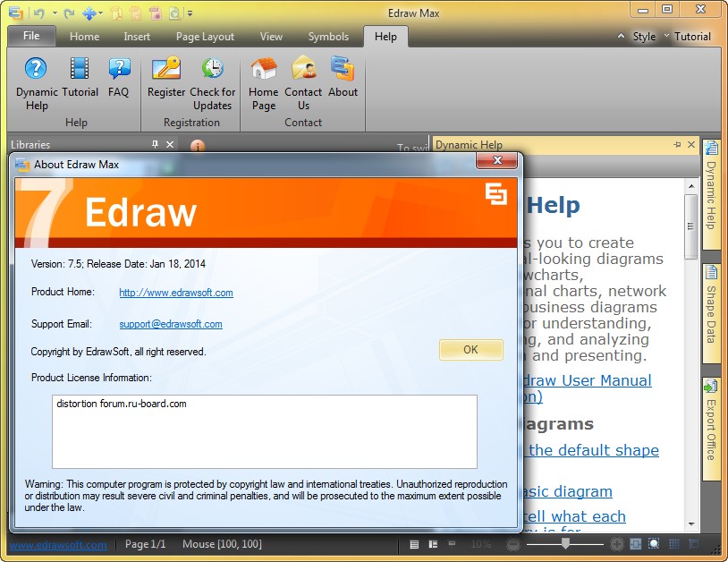Toggle the grid icon in status bar

[673, 544]
